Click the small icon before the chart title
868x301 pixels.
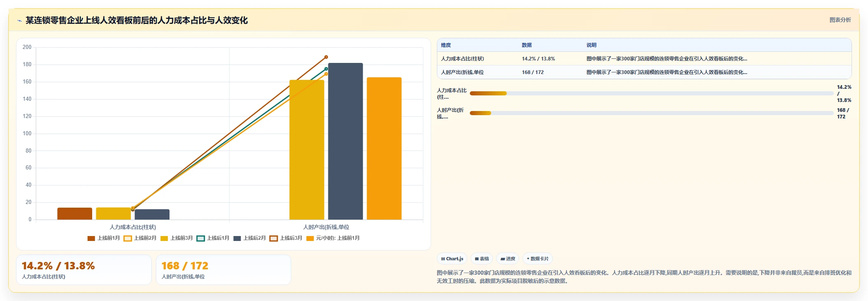pos(19,21)
